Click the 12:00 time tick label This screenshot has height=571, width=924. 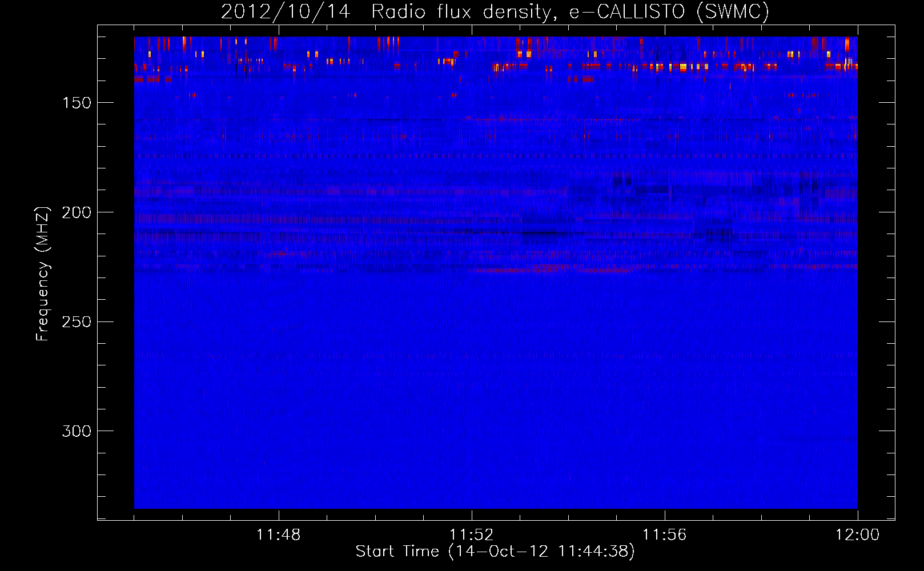pyautogui.click(x=857, y=535)
